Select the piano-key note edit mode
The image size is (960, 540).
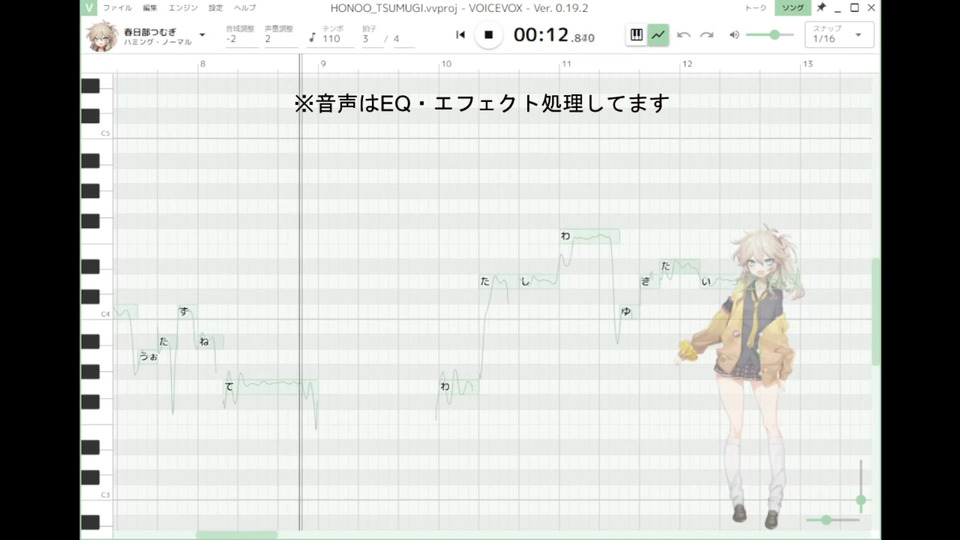tap(636, 35)
